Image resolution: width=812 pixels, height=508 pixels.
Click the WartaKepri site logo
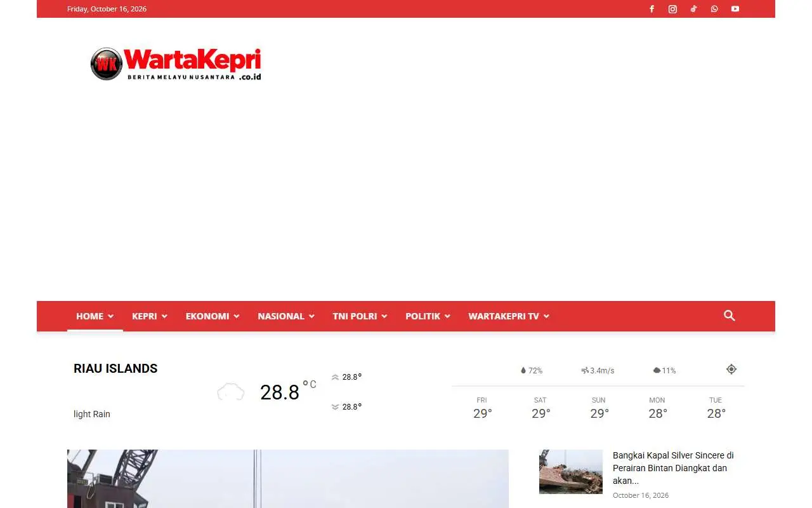point(176,64)
